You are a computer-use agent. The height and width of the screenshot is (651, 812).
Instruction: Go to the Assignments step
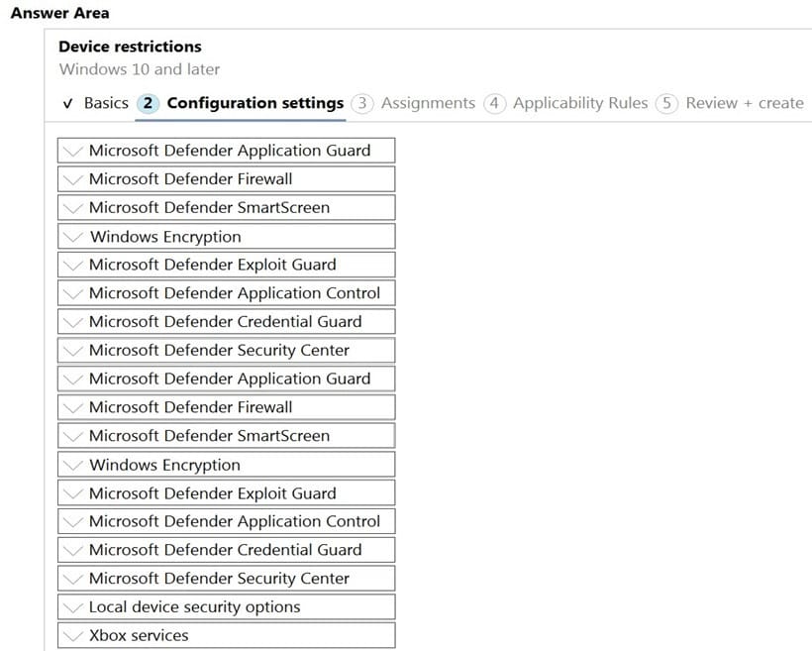[413, 103]
